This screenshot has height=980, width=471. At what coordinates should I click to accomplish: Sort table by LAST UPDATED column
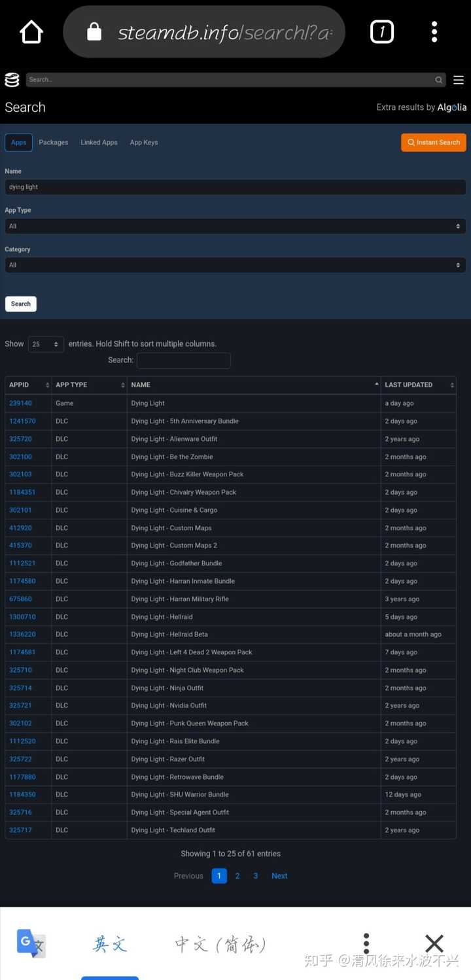[x=419, y=385]
